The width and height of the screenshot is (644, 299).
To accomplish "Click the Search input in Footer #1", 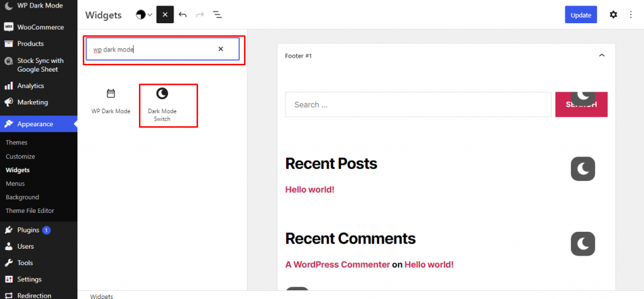I will [x=418, y=105].
